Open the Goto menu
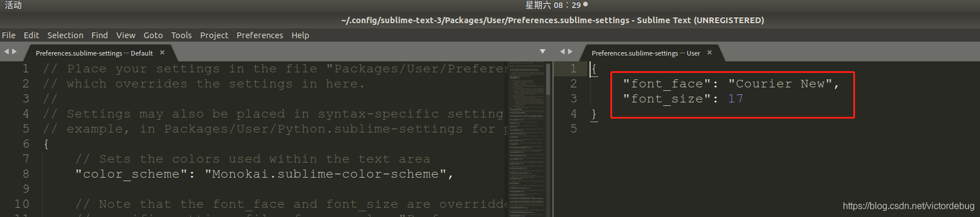980x217 pixels. [x=153, y=35]
